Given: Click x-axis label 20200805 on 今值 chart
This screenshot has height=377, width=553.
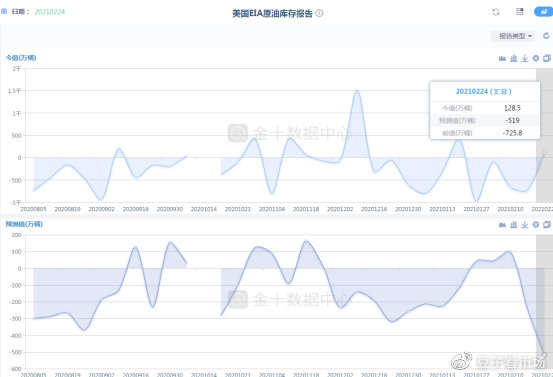Looking at the screenshot, I should [x=34, y=209].
